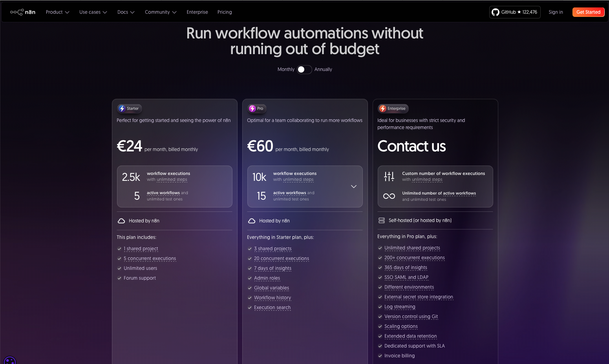609x364 pixels.
Task: Click the purple widget icon at bottom left
Action: [9, 360]
